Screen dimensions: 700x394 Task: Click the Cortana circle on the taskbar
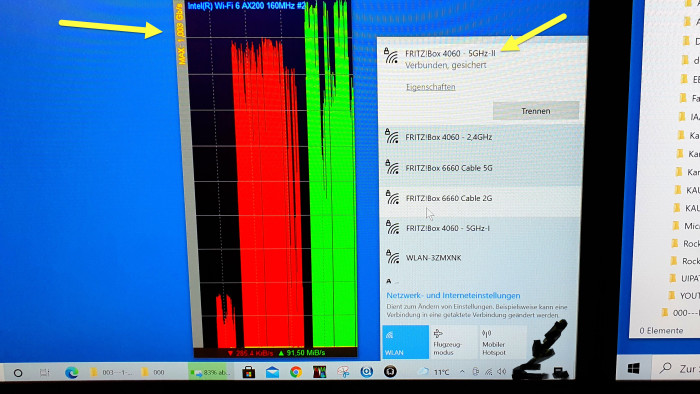(x=18, y=373)
